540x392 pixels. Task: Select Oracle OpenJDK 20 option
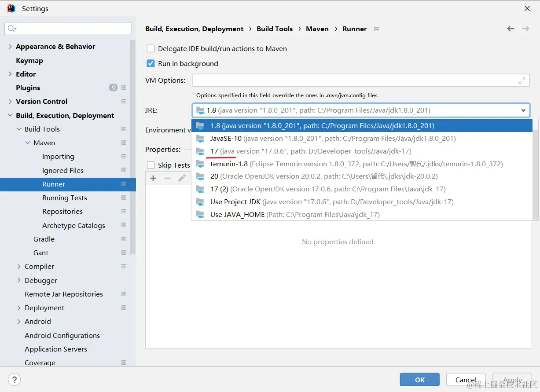click(362, 176)
